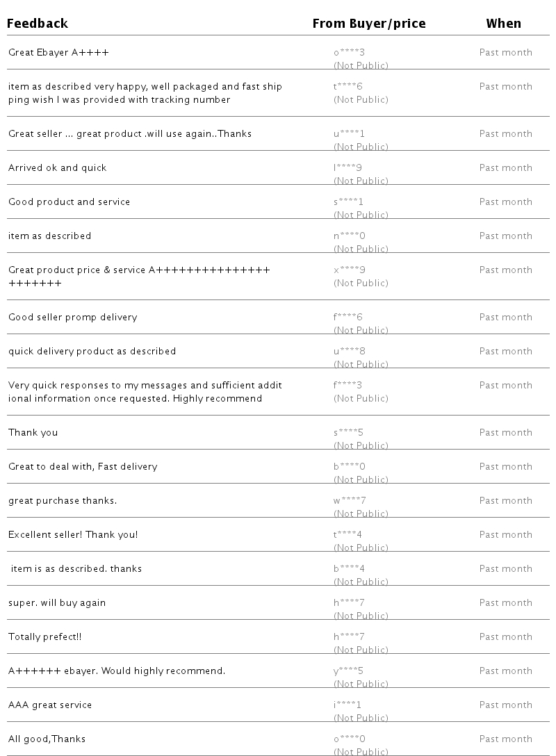Click the From Buyer/price column header
This screenshot has height=756, width=556.
click(368, 24)
